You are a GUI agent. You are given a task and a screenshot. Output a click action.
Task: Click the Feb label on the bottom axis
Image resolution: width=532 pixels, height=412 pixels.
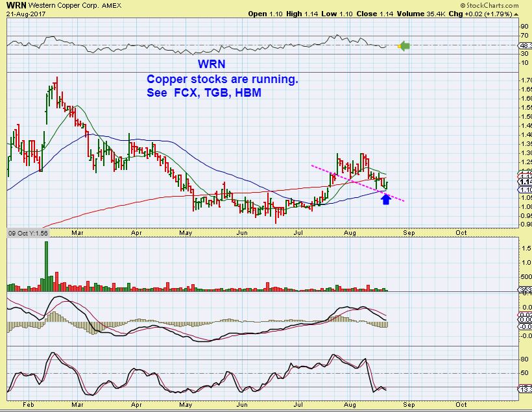pos(29,404)
